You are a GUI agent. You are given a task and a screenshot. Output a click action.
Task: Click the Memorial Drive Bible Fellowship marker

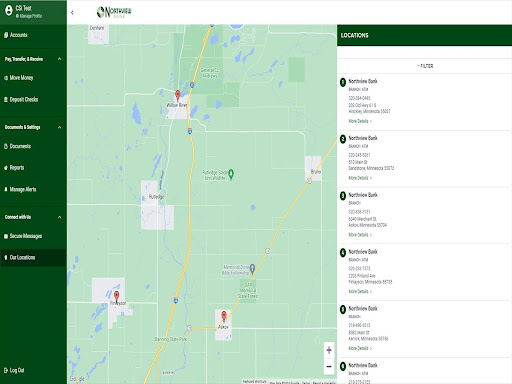click(252, 268)
